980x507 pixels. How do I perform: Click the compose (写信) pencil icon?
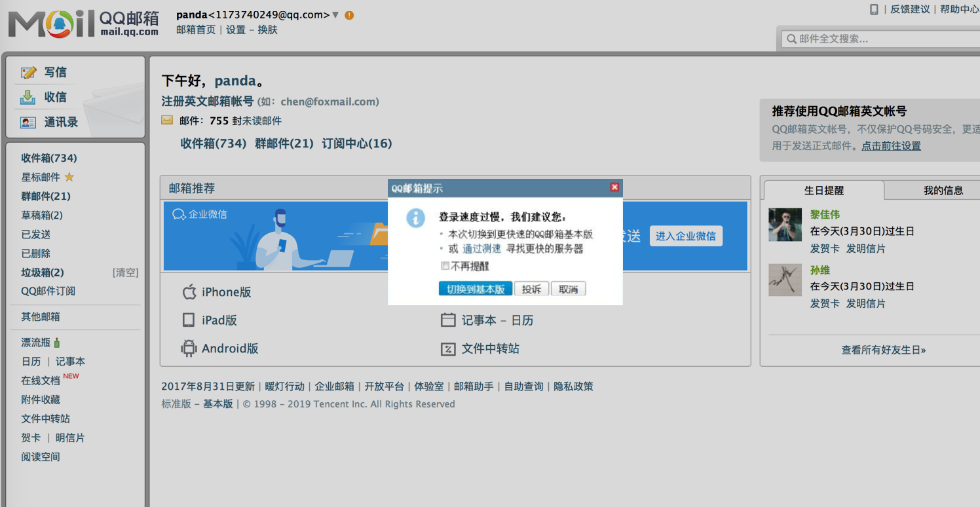point(28,72)
